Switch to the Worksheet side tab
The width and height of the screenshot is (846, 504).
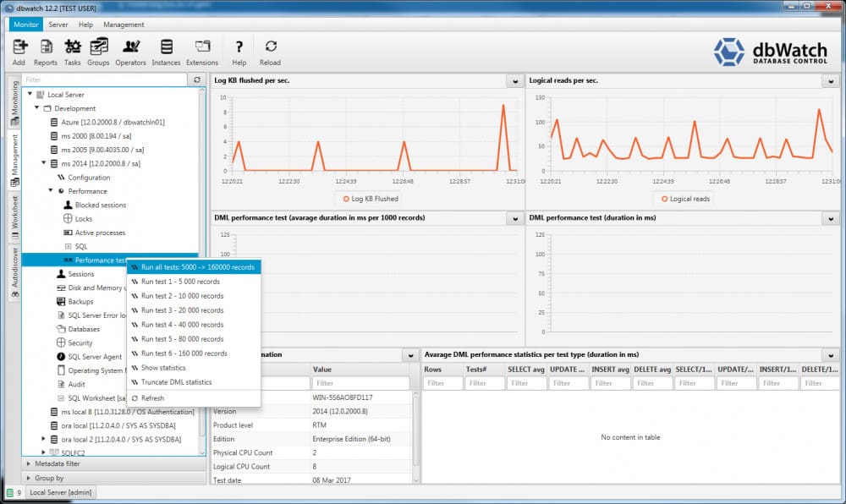14,218
